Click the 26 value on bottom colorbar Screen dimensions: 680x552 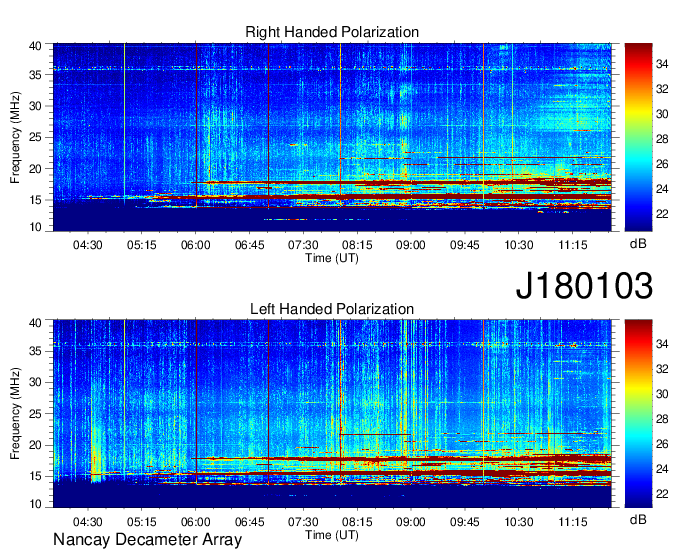(662, 444)
